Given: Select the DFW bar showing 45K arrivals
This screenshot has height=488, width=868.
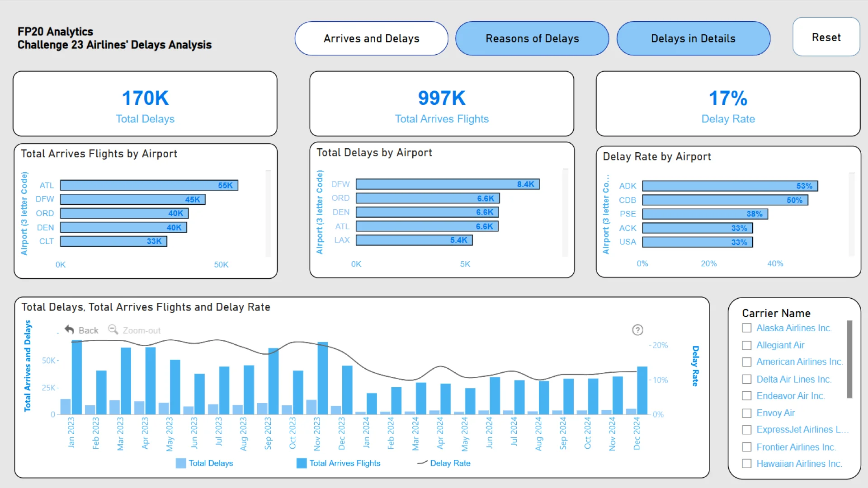Looking at the screenshot, I should pos(133,199).
